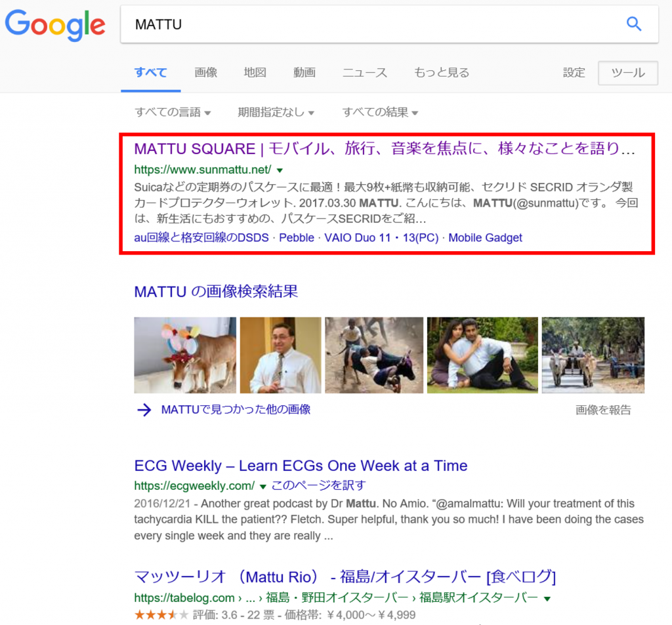Click the https://ecgweekly.com/ URL text
The width and height of the screenshot is (672, 625).
(x=194, y=486)
